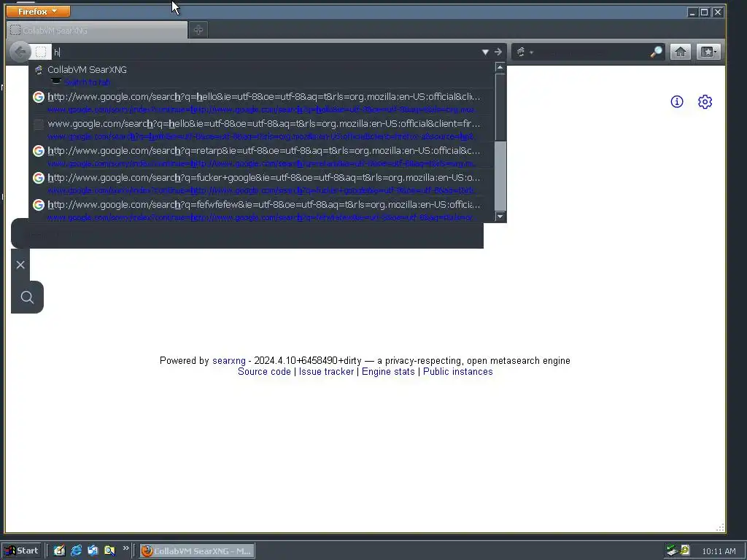Select the www.google.com q=hello suggestion without icon
The width and height of the screenshot is (747, 560).
[261, 130]
